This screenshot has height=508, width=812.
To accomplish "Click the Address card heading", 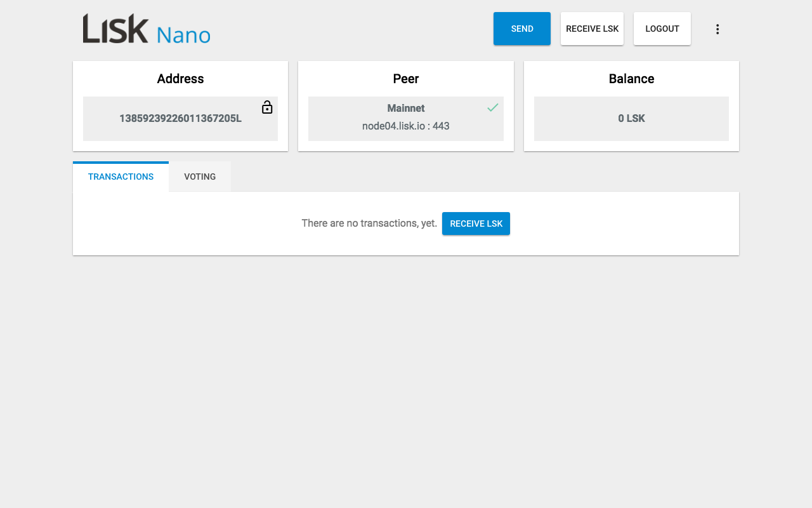I will click(x=181, y=79).
